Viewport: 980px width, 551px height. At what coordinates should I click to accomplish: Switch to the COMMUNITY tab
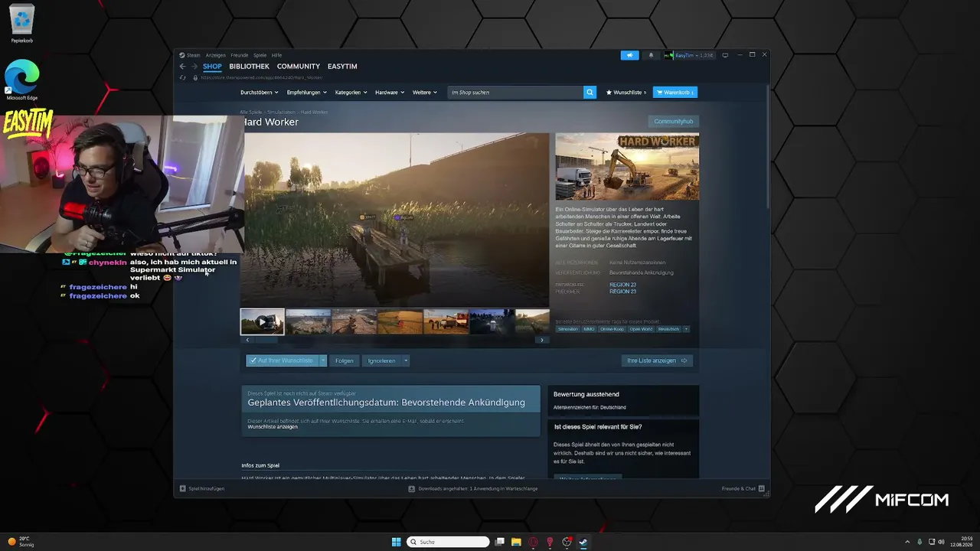[299, 67]
